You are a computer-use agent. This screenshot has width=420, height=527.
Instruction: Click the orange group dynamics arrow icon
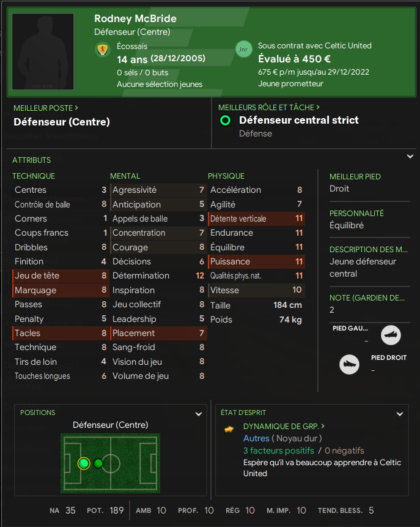pos(229,429)
